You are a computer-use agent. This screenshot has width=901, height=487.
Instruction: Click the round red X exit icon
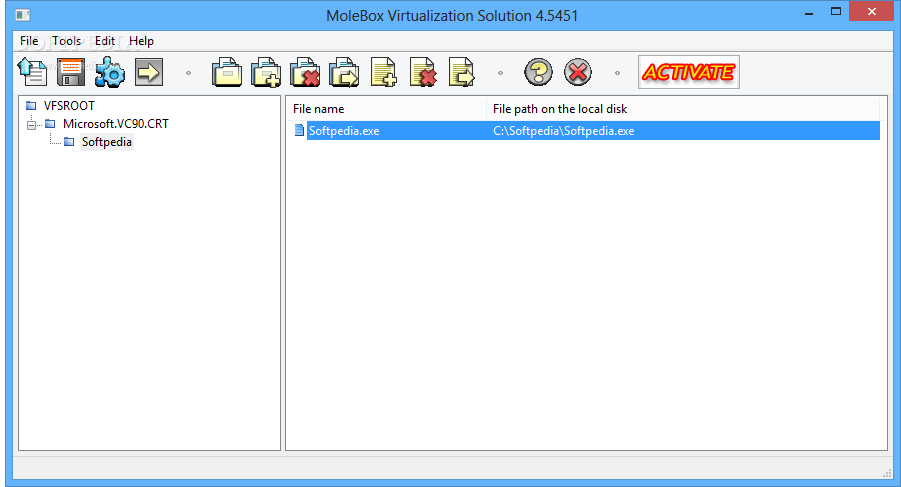[577, 72]
